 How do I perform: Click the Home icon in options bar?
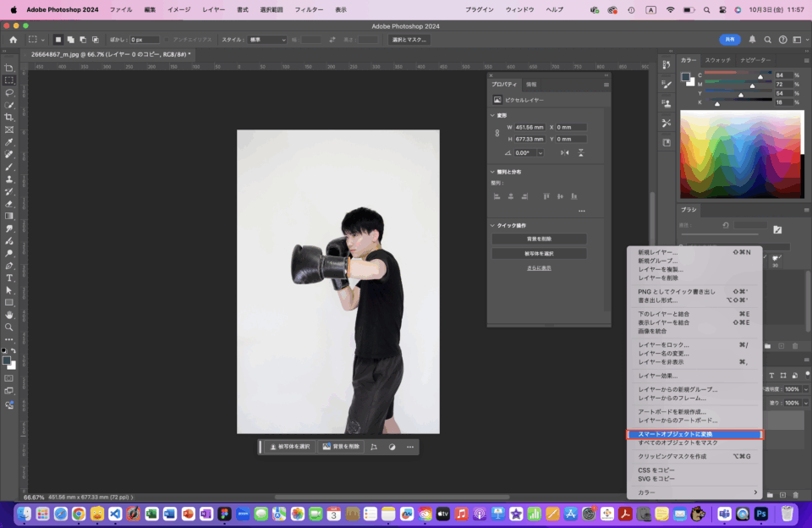tap(13, 40)
